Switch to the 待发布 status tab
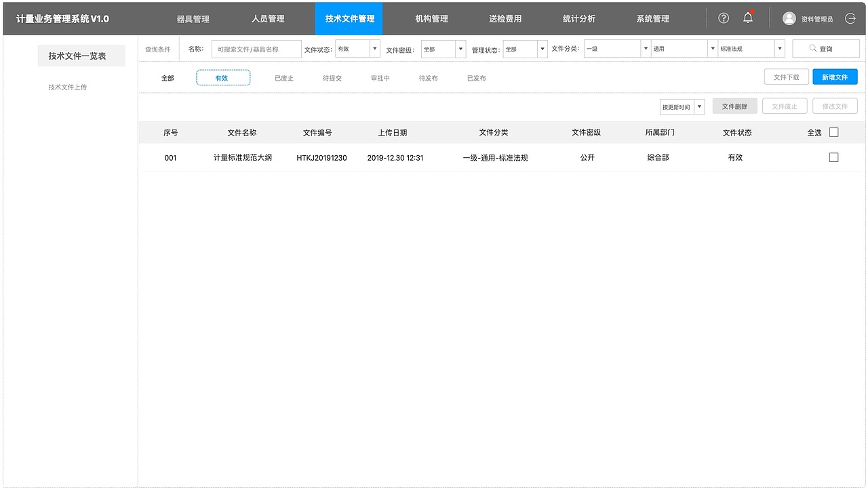868x490 pixels. tap(429, 78)
